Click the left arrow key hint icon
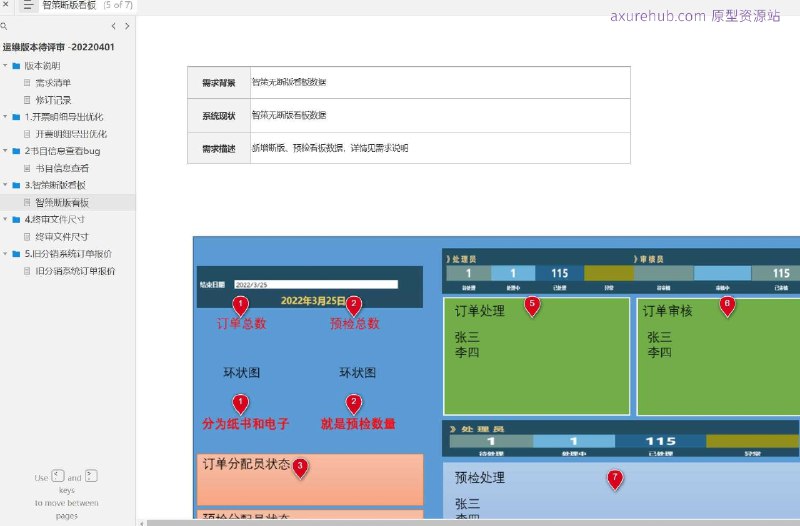Image resolution: width=800 pixels, height=526 pixels. click(58, 476)
